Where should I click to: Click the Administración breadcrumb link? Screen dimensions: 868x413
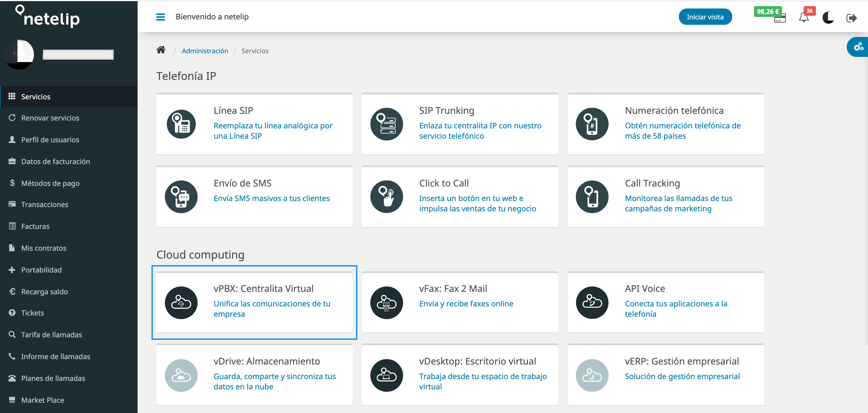(205, 51)
